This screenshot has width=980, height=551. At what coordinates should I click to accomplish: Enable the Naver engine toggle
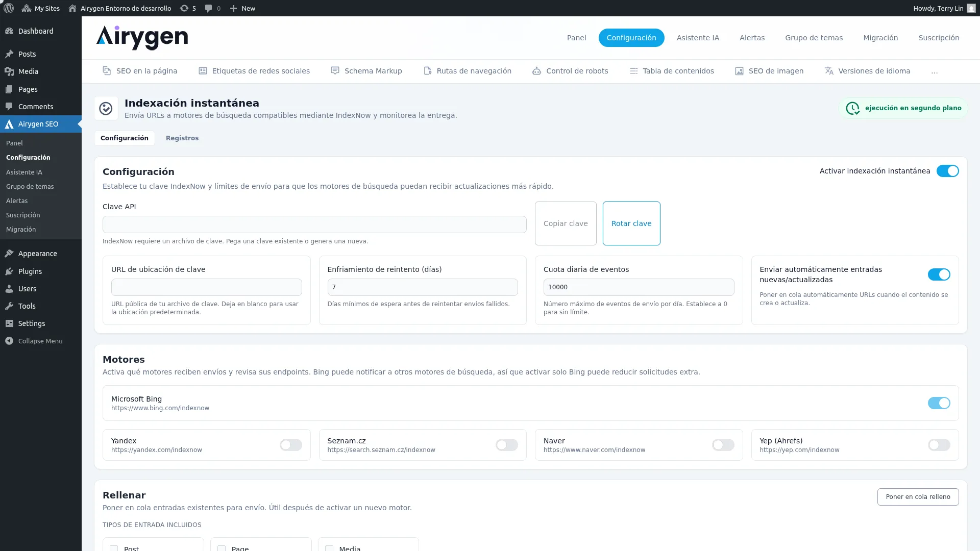[x=723, y=445]
